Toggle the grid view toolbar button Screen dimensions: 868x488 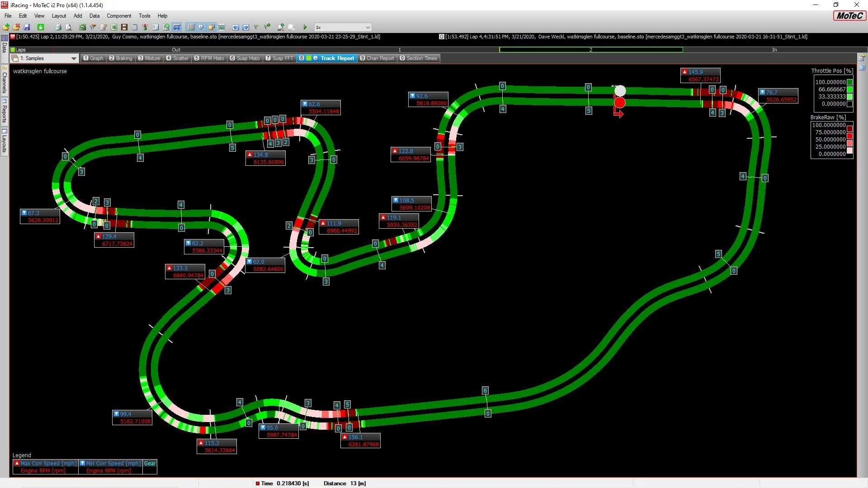191,27
